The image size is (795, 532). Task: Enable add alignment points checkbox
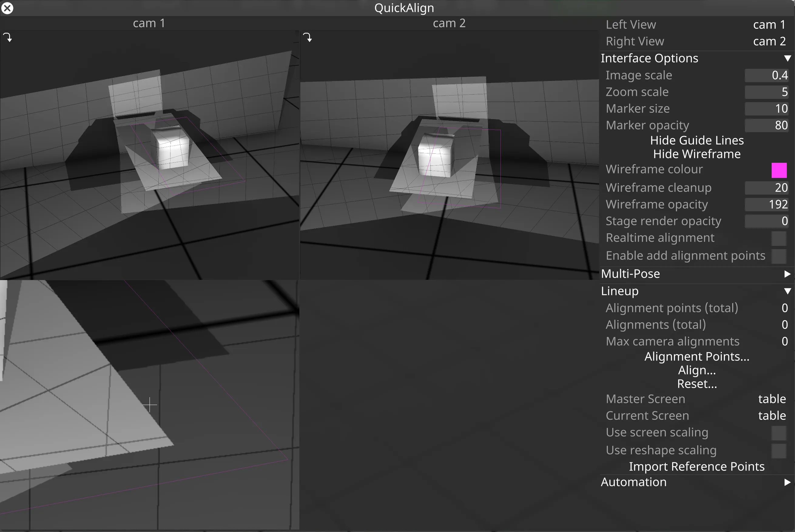(x=779, y=256)
